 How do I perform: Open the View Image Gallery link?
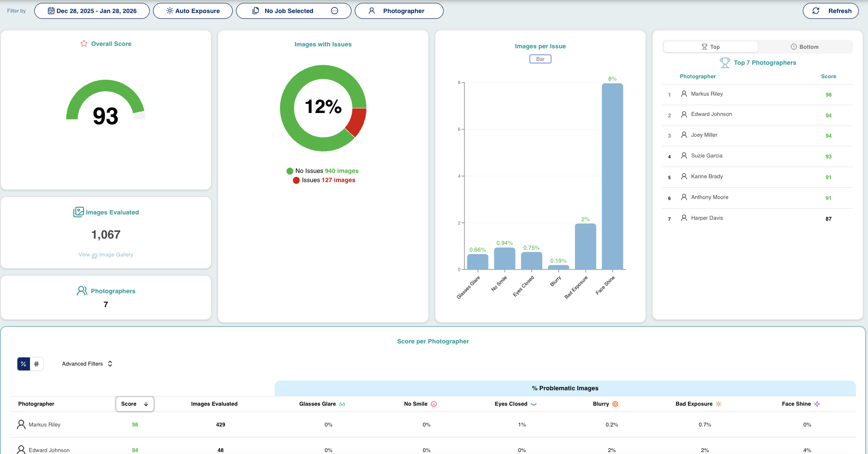click(x=106, y=255)
